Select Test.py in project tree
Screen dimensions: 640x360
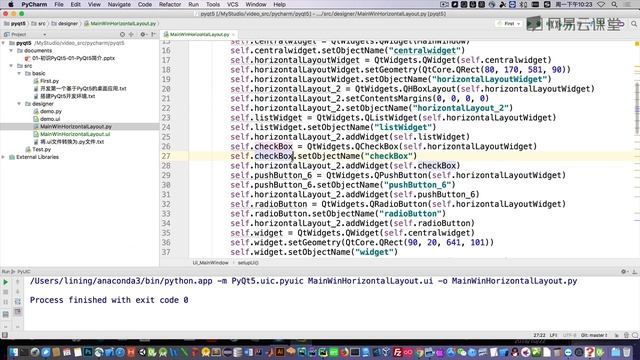(x=41, y=149)
